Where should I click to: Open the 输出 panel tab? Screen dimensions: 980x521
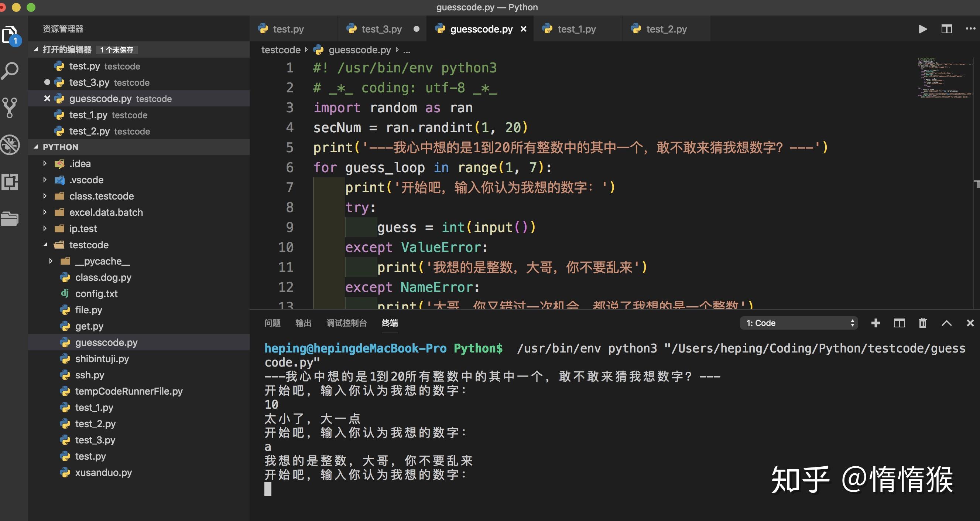[x=303, y=323]
